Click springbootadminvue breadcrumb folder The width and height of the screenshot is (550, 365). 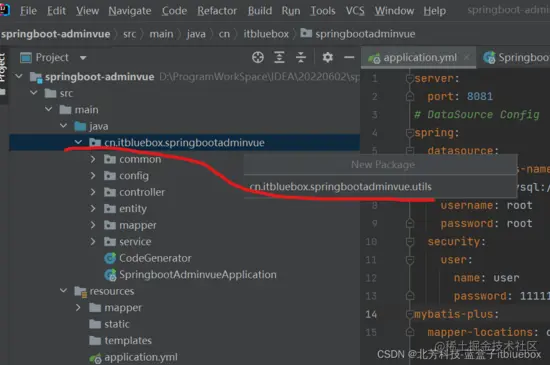click(358, 34)
